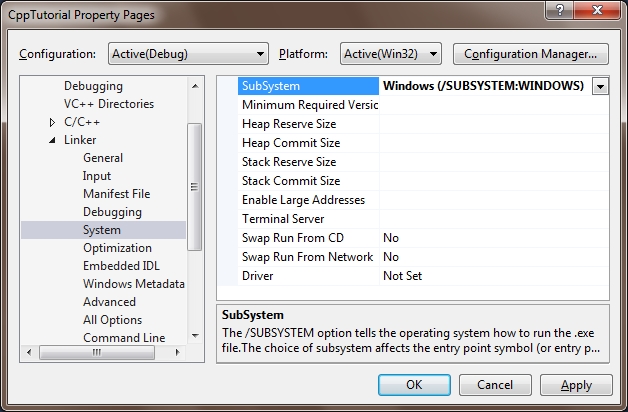Viewport: 628px width, 412px height.
Task: Select Swap Run From Network property
Action: tap(307, 257)
